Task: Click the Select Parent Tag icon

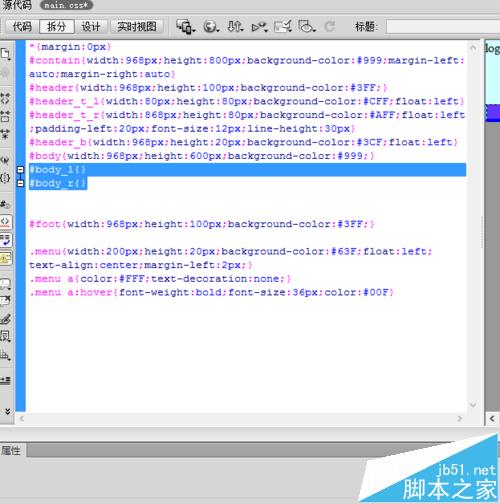Action: [5, 160]
